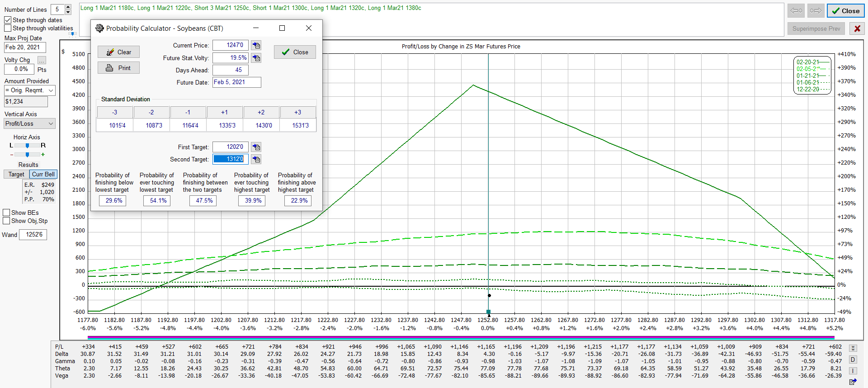Click the position description text at top
The image size is (868, 388).
(x=250, y=8)
